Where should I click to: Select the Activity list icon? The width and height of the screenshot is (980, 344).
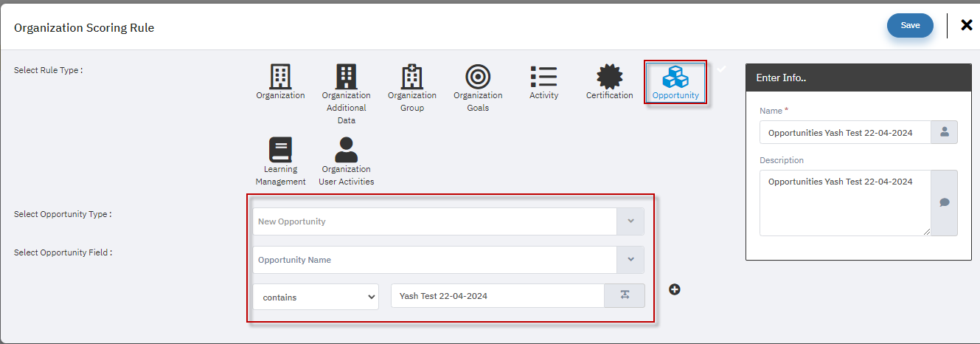point(543,76)
